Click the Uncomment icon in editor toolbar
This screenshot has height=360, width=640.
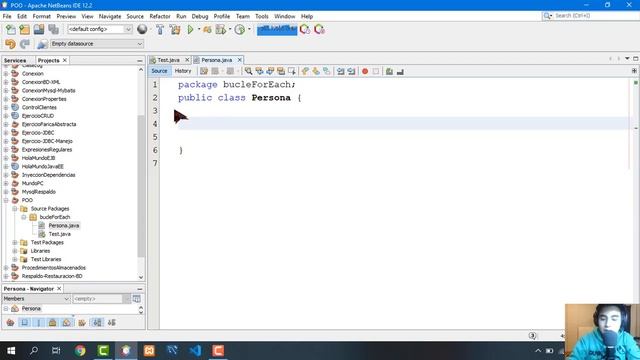pyautogui.click(x=400, y=71)
